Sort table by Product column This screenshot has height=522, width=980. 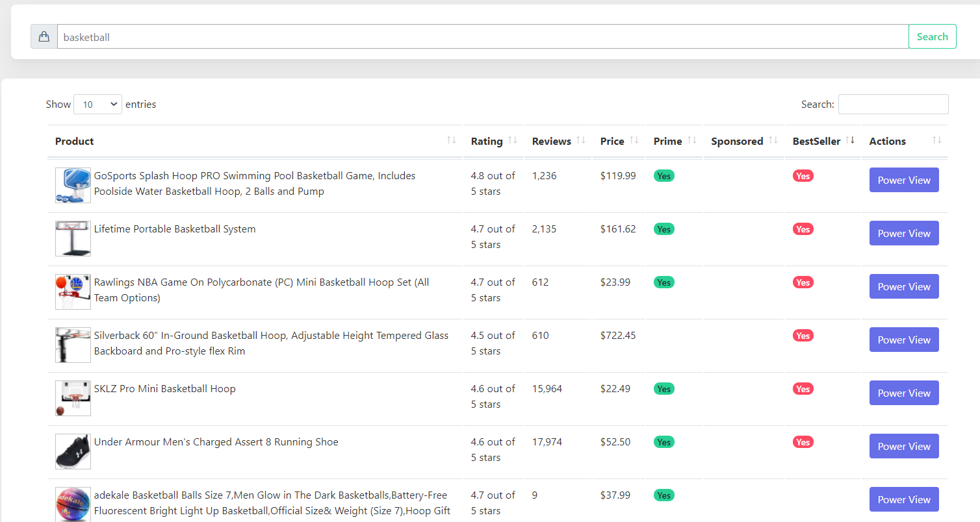(254, 141)
